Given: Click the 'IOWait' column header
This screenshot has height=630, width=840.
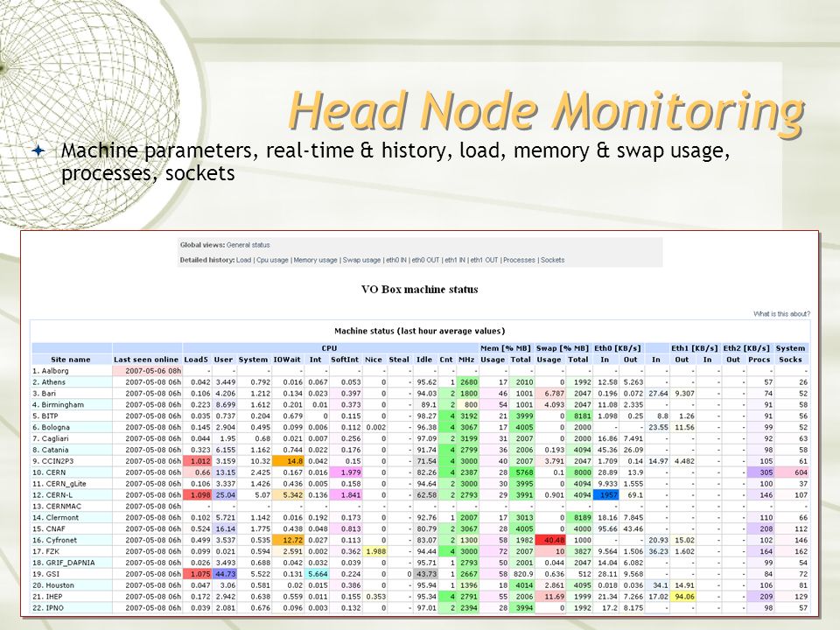Looking at the screenshot, I should [287, 360].
